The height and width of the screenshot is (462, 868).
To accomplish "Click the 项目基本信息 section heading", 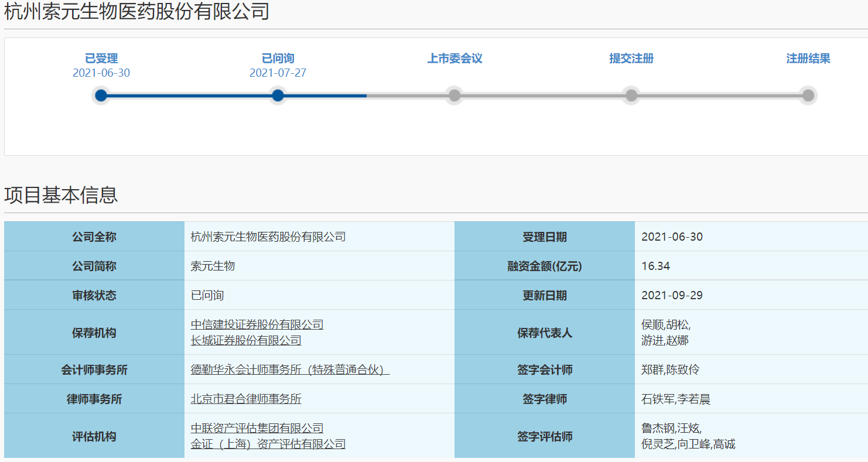I will click(61, 195).
